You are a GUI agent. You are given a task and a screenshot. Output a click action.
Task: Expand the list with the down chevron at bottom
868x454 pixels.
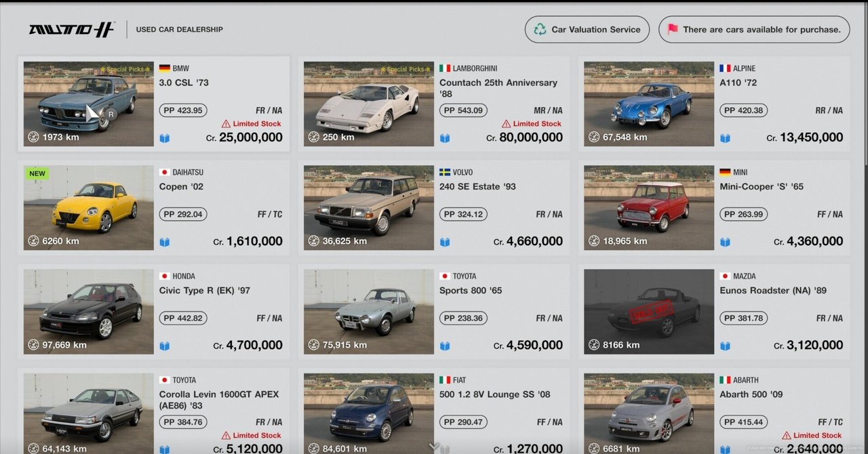coord(433,446)
